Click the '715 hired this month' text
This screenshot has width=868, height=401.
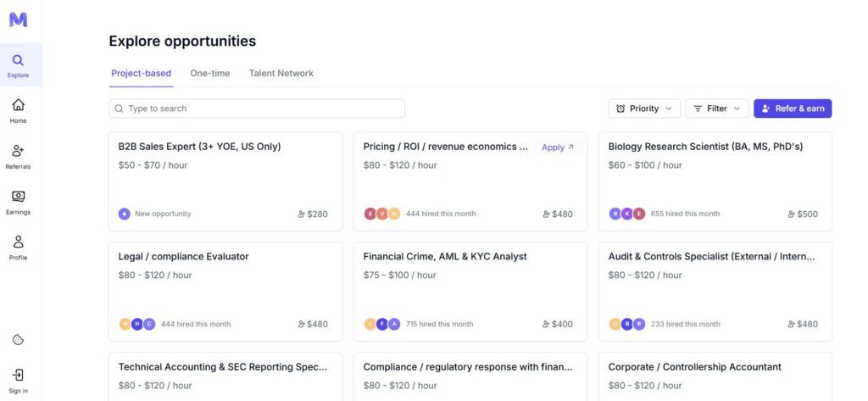tap(440, 324)
